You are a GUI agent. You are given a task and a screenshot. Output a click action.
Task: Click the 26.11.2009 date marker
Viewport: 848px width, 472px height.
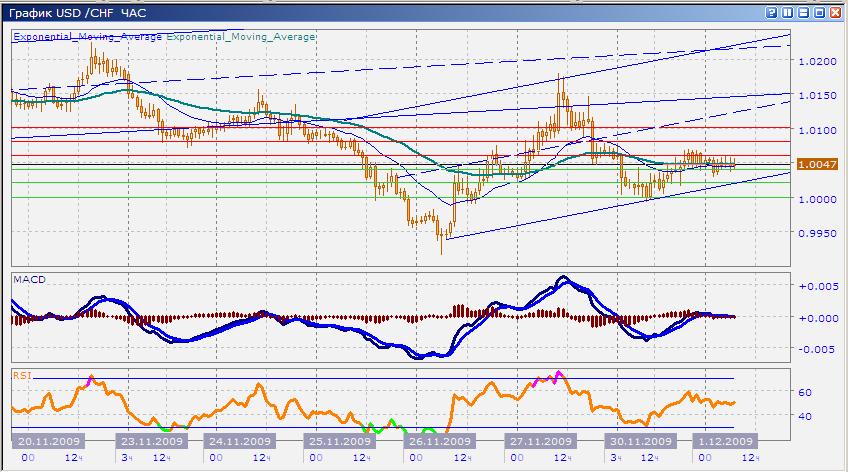point(439,441)
